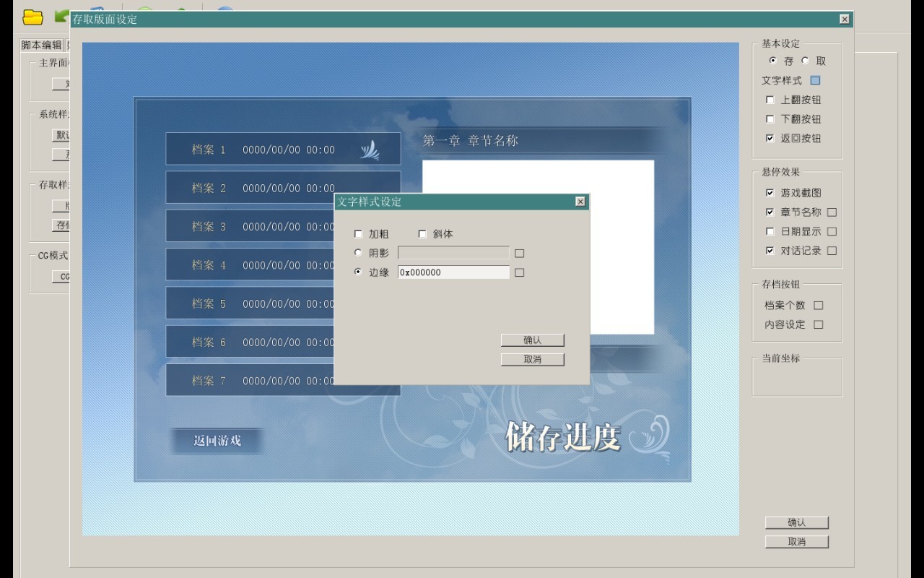Click the small square button beside 对话记录
This screenshot has height=578, width=924.
[832, 251]
